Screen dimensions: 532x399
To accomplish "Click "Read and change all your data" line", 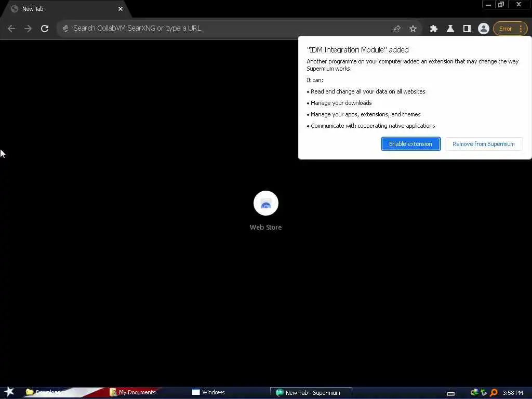I will (368, 91).
